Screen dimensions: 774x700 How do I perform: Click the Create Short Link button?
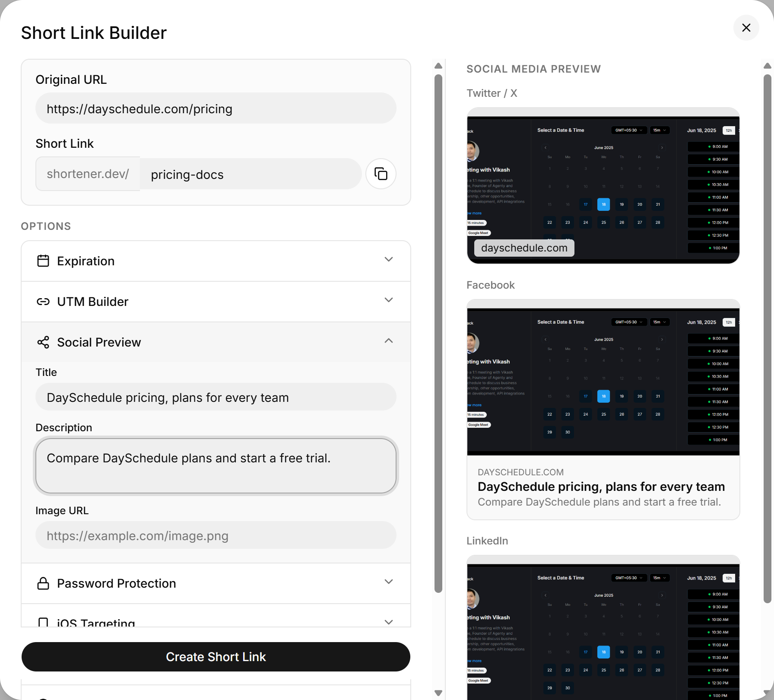coord(216,657)
